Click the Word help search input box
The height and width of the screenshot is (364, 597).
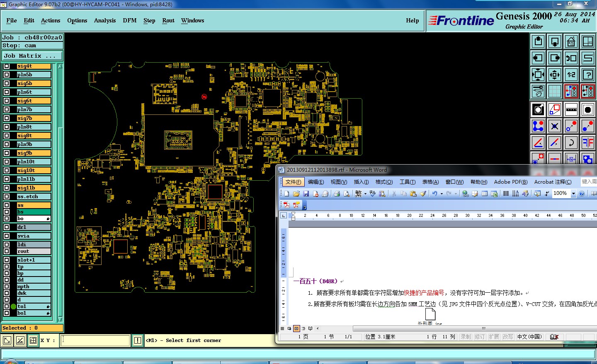[589, 182]
